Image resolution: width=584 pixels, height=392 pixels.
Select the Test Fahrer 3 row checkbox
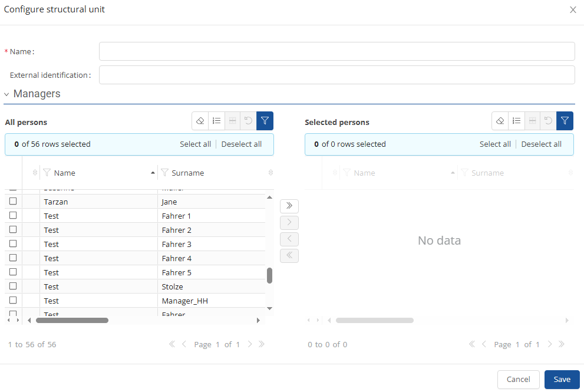click(13, 244)
